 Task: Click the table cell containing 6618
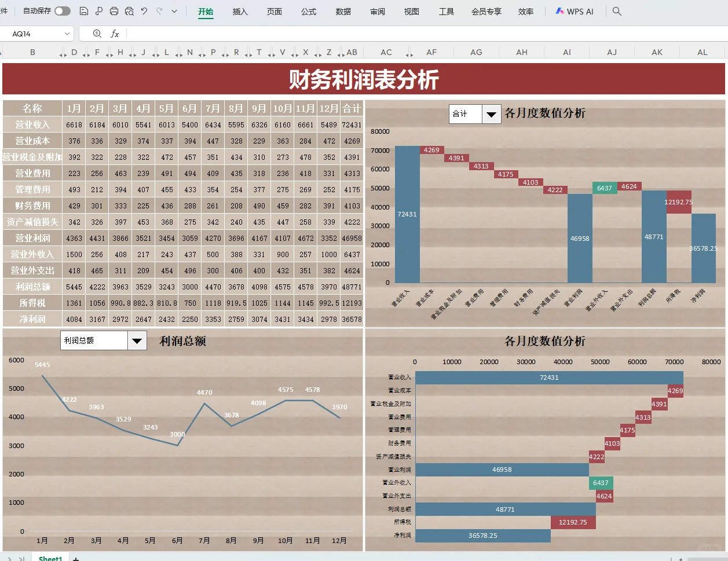coord(74,124)
